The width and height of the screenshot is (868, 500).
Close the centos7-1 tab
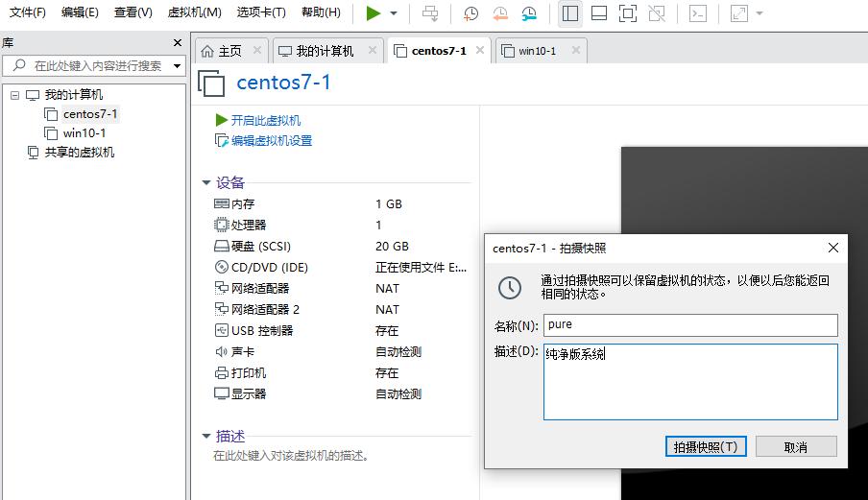pyautogui.click(x=480, y=50)
